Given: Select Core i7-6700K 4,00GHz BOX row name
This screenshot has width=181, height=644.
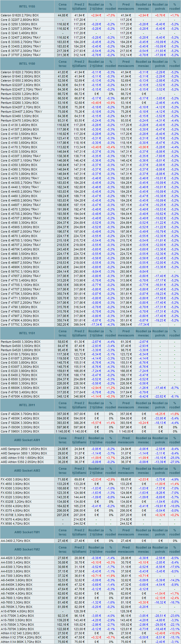Looking at the screenshot, I should coord(20,396).
